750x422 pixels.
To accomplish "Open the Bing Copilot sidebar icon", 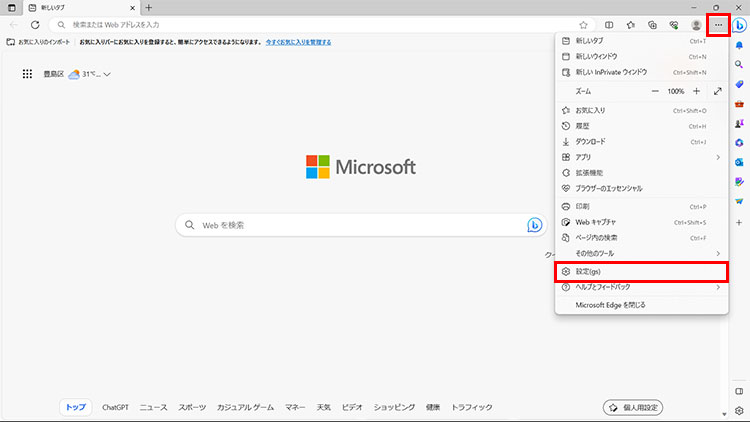I will (x=739, y=25).
